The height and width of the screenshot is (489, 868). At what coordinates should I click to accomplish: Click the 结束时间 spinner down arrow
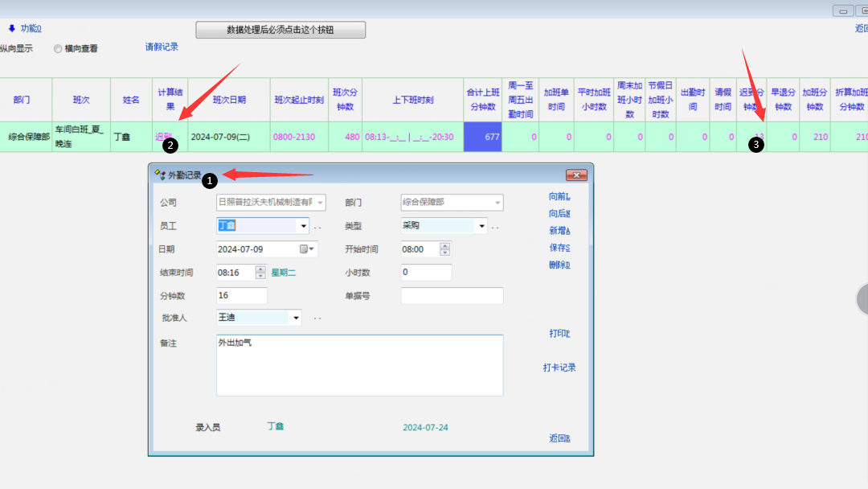coord(260,276)
